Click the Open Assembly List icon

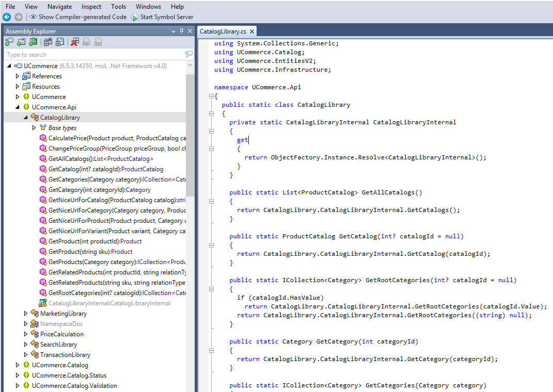click(x=48, y=42)
